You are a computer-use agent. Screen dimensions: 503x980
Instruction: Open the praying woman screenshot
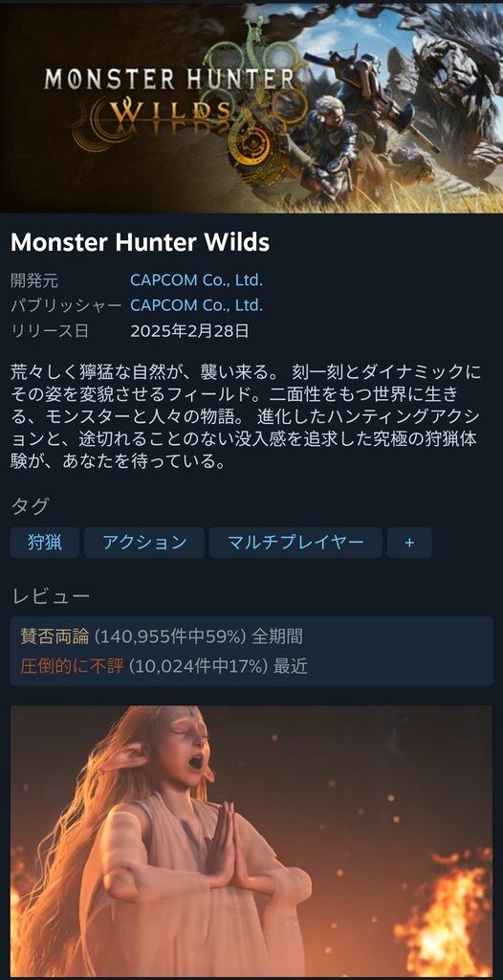click(x=251, y=841)
